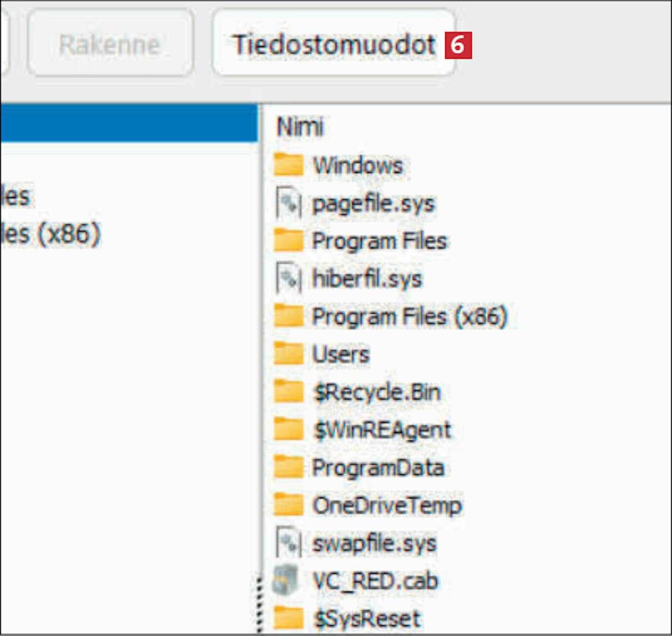This screenshot has height=636, width=672.
Task: Click the Program Files folder icon in list
Action: pyautogui.click(x=289, y=239)
